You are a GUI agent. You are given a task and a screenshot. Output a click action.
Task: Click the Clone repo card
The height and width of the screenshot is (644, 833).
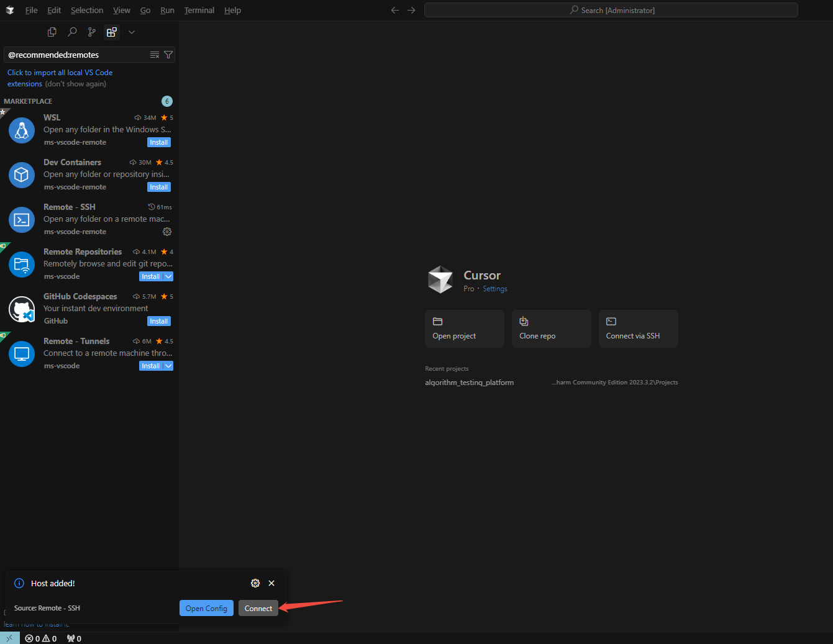click(x=552, y=329)
